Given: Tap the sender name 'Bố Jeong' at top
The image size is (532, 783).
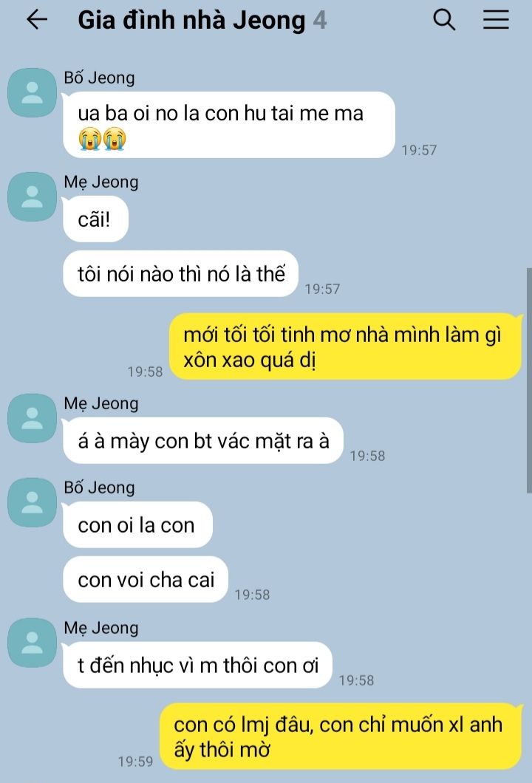Looking at the screenshot, I should coord(99,78).
